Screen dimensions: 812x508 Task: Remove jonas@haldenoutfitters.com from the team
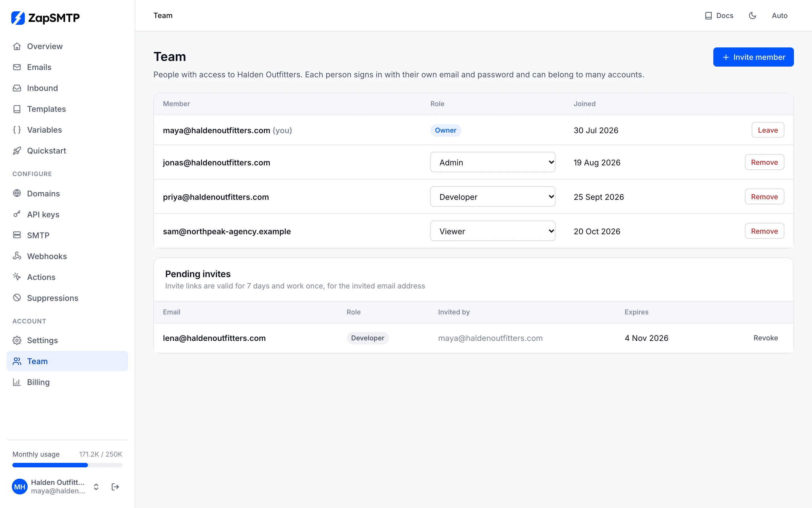(764, 162)
